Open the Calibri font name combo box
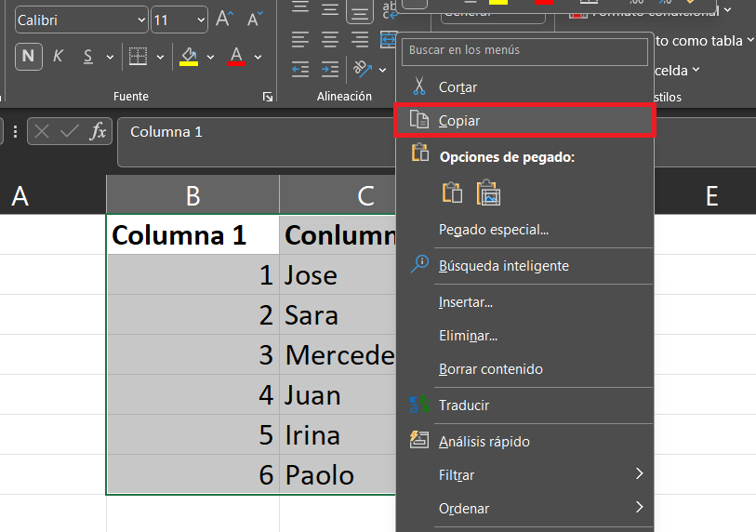 coord(82,20)
